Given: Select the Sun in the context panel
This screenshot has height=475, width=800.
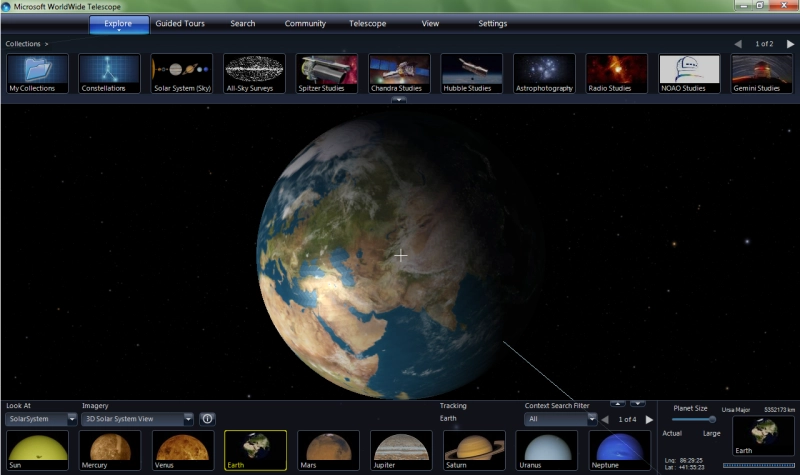Looking at the screenshot, I should tap(38, 450).
